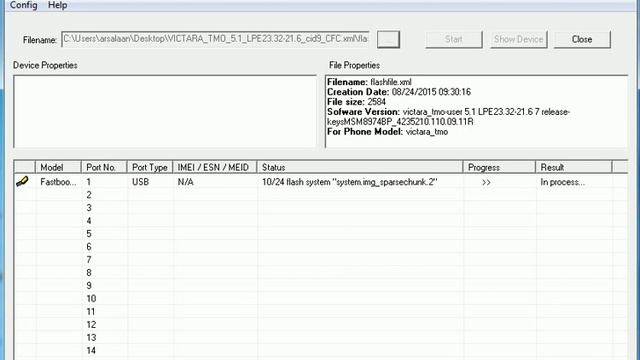Click the Sofware Version line
640x360 pixels.
[448, 117]
